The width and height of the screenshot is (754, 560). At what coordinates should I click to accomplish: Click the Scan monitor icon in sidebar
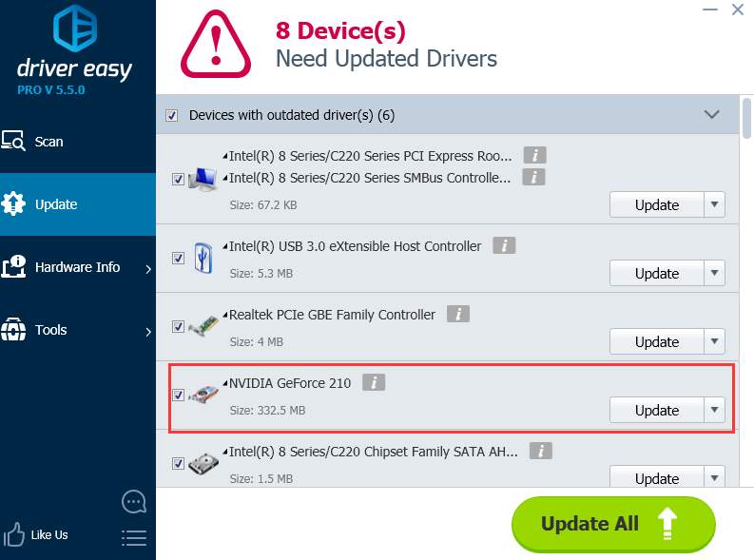coord(13,141)
